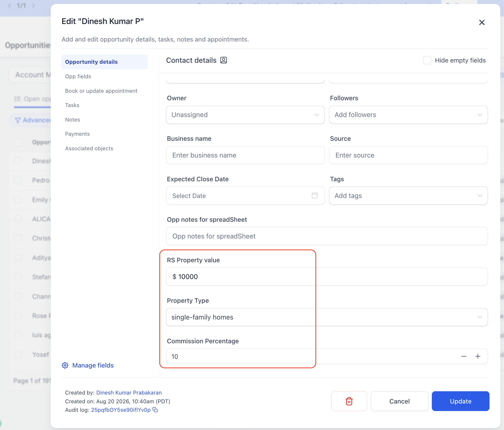The height and width of the screenshot is (430, 504).
Task: Click the Advanced filter icon in background
Action: pos(17,120)
